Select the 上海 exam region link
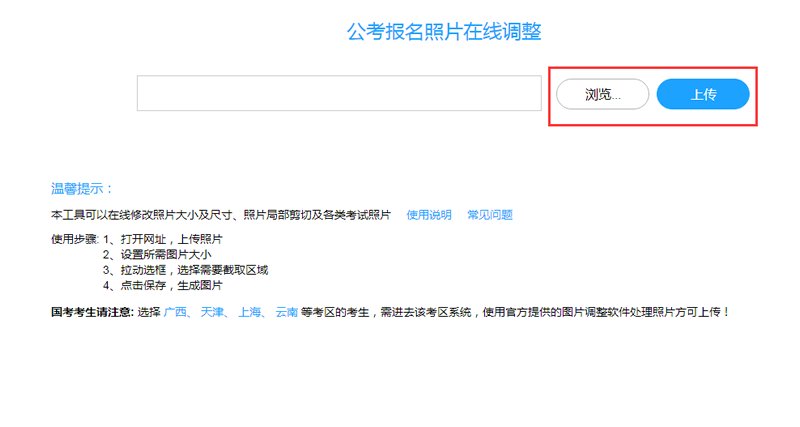Image resolution: width=800 pixels, height=427 pixels. pyautogui.click(x=250, y=312)
